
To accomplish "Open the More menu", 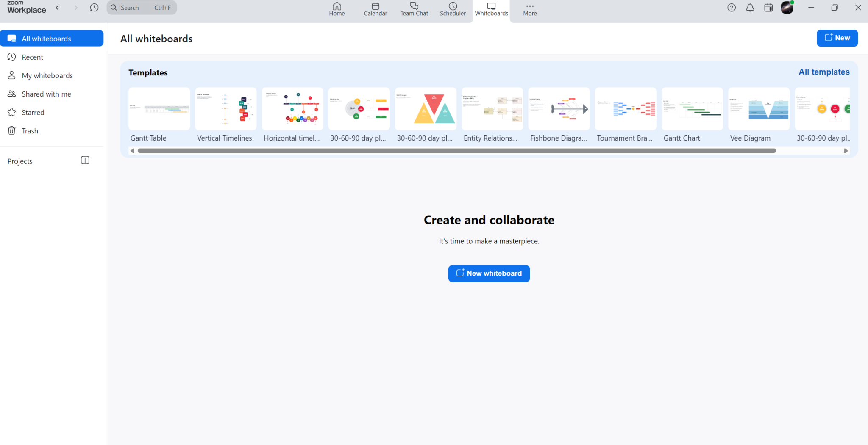I will (529, 9).
